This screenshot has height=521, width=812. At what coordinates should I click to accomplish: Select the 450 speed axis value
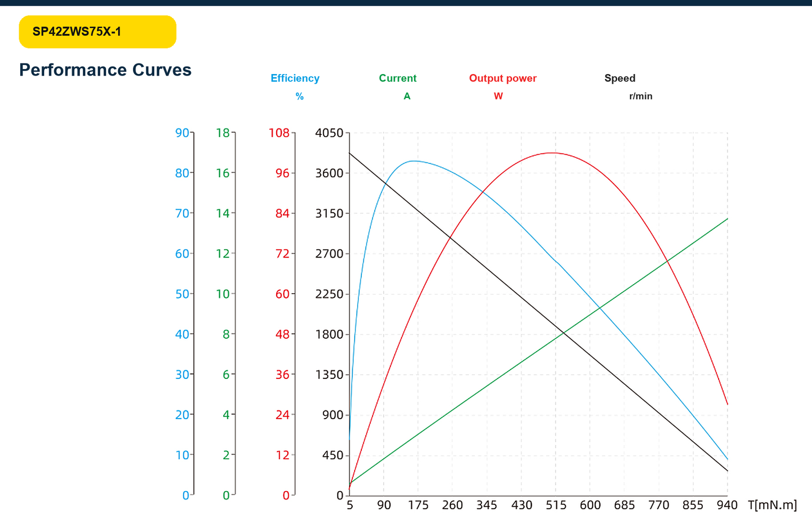click(x=333, y=456)
